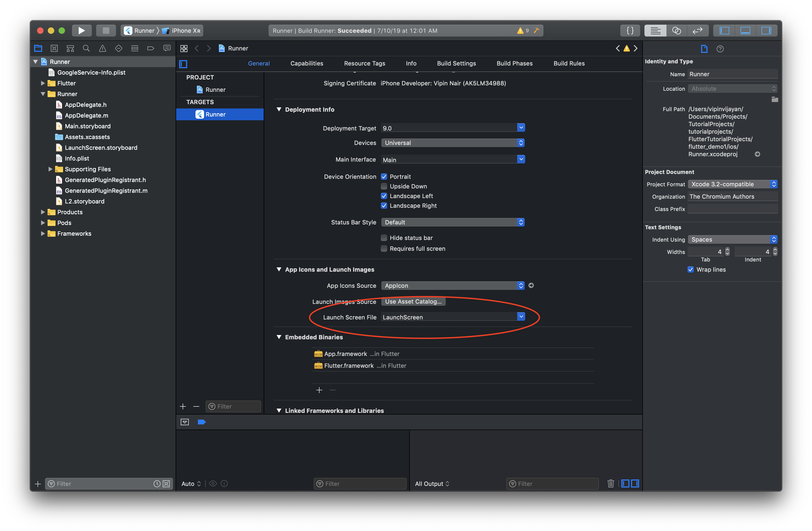This screenshot has width=812, height=531.
Task: Enable Upside Down orientation
Action: coord(384,186)
